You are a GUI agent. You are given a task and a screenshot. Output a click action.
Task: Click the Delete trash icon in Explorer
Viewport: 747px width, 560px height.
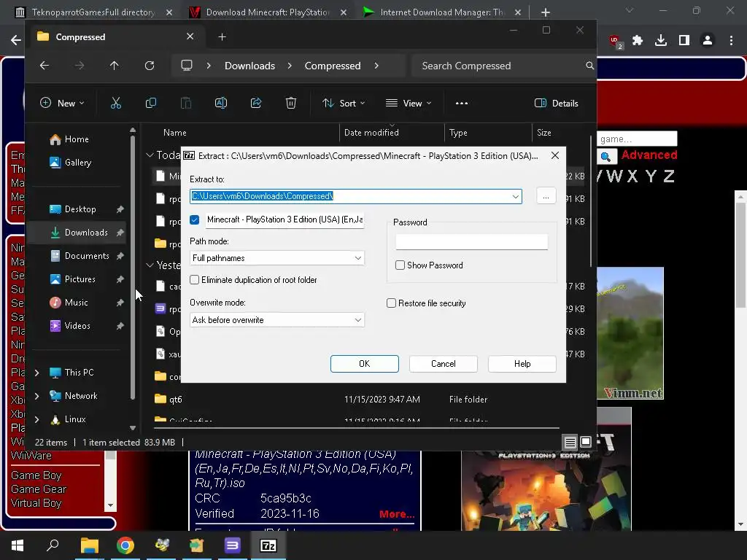(290, 103)
